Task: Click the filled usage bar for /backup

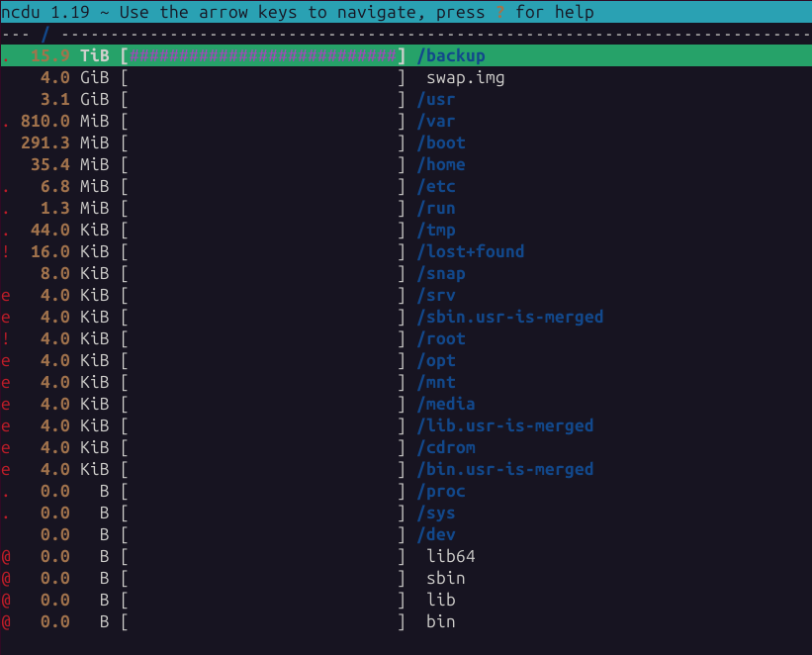Action: click(x=262, y=56)
